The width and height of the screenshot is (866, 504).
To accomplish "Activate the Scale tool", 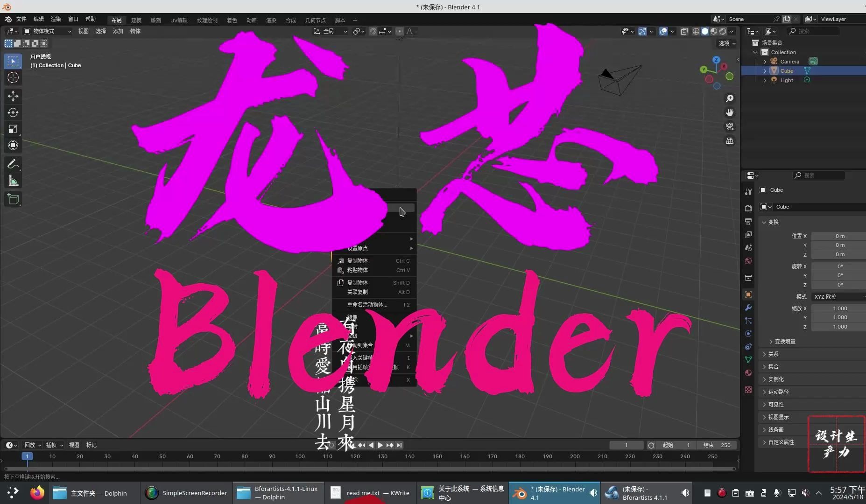I will pyautogui.click(x=13, y=129).
